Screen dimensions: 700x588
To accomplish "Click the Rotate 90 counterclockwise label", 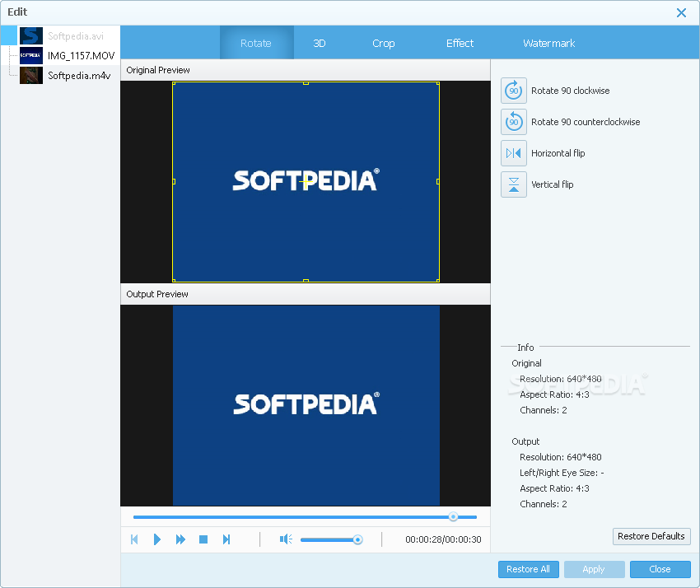I will click(x=586, y=122).
